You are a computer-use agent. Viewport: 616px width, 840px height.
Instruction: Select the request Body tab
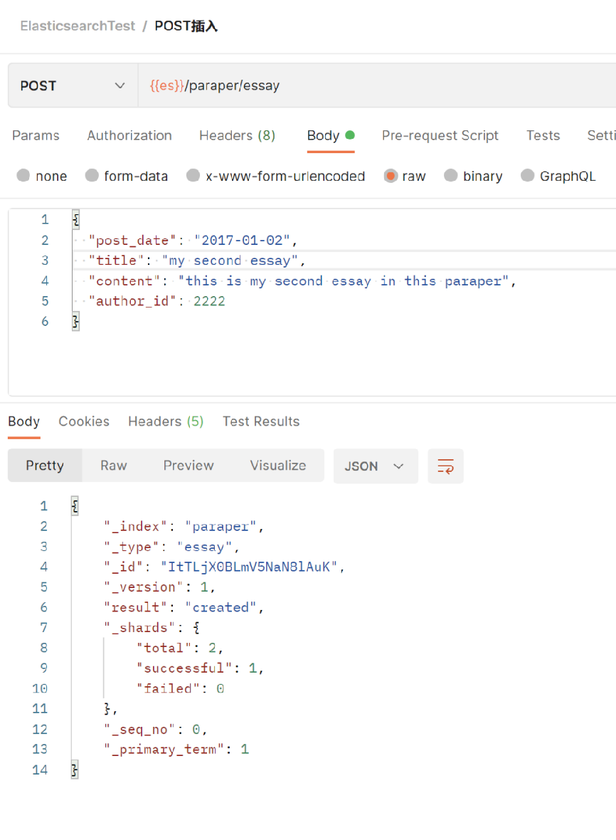[331, 135]
